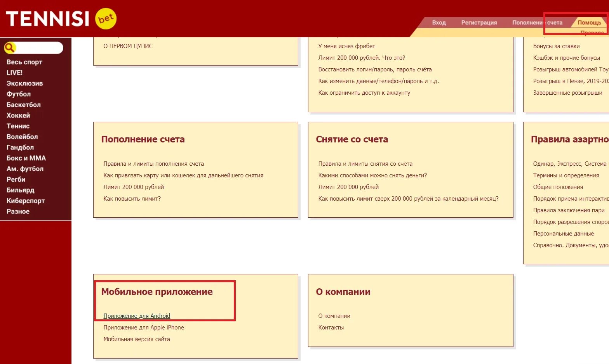This screenshot has width=609, height=364.
Task: Choose Волейбол in the sidebar
Action: pos(22,137)
